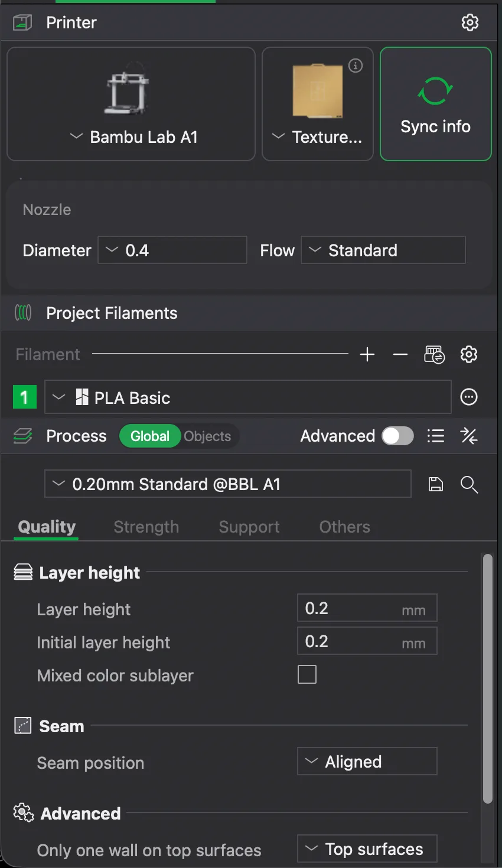
Task: Save the process preset
Action: [x=435, y=484]
